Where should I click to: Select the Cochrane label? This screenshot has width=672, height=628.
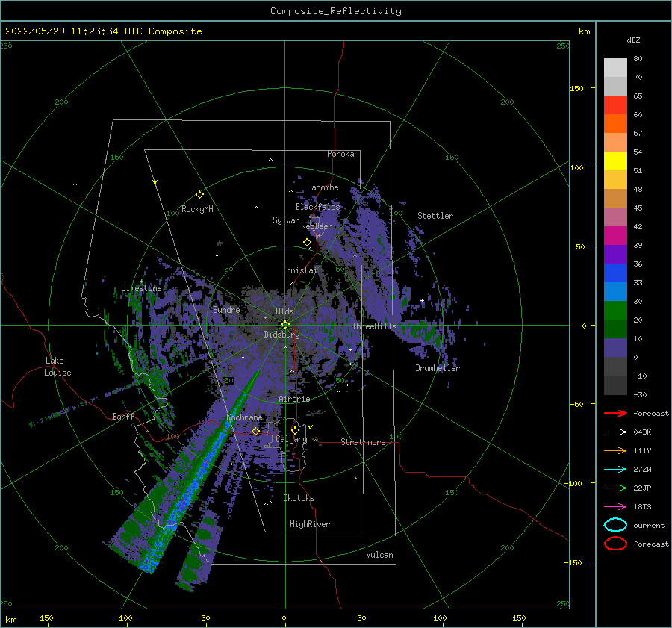coord(244,417)
